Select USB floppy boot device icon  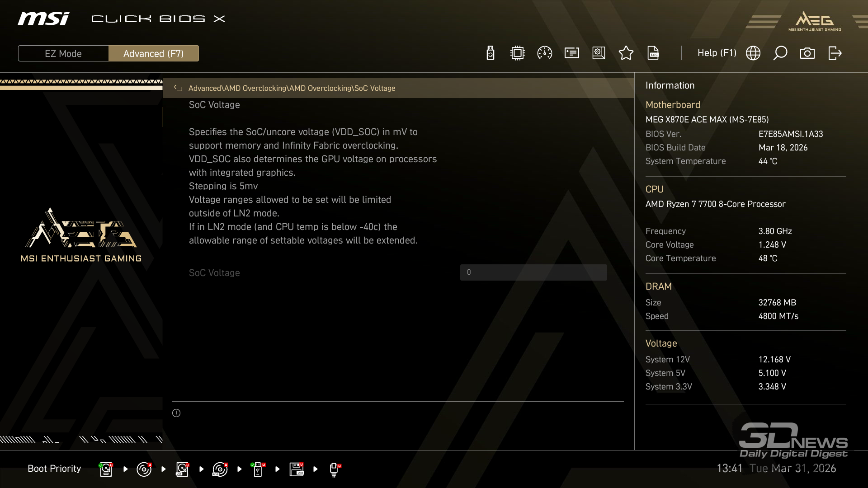point(297,469)
